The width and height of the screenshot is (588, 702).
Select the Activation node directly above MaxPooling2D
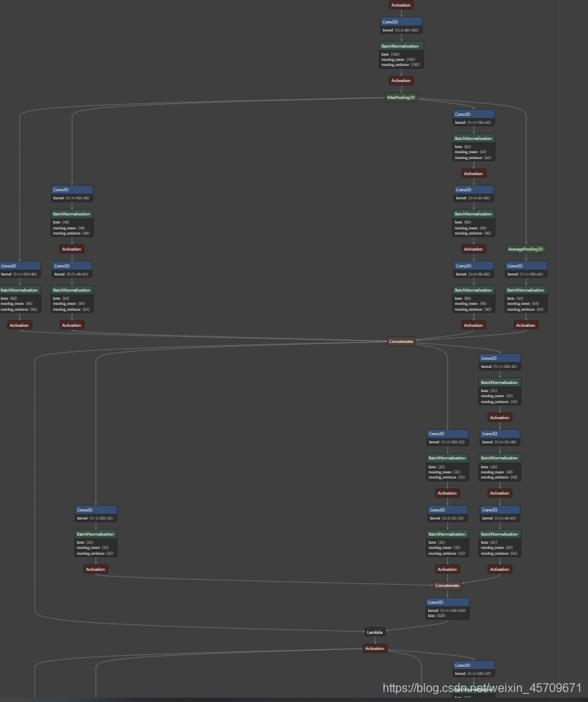[401, 81]
